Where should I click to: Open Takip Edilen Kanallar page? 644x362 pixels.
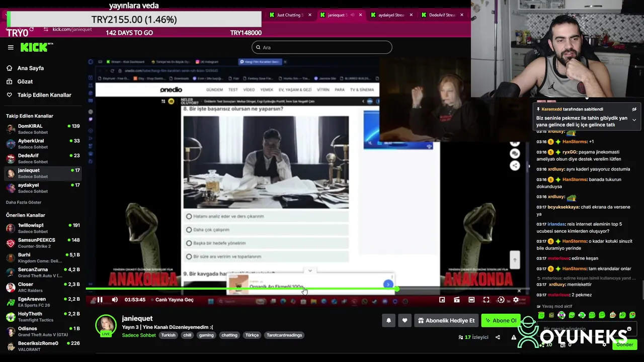[x=44, y=95]
